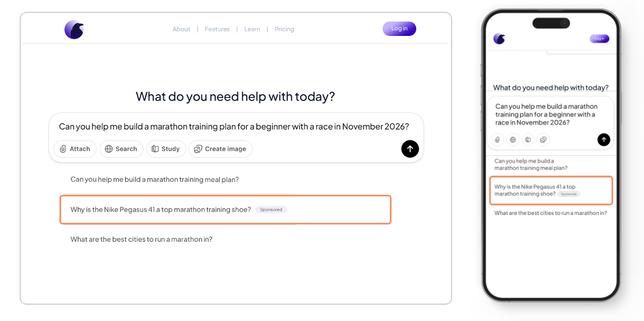Click into the desktop prompt text field

233,127
